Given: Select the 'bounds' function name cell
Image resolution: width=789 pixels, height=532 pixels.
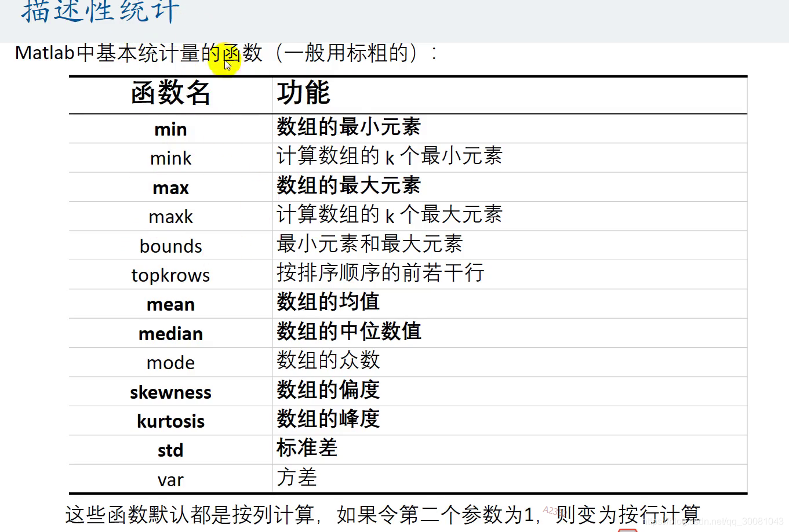Looking at the screenshot, I should 171,246.
